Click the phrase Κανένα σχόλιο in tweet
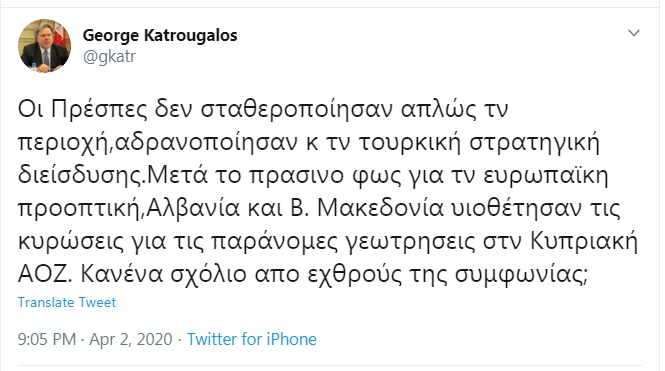The height and width of the screenshot is (371, 665). tap(163, 275)
